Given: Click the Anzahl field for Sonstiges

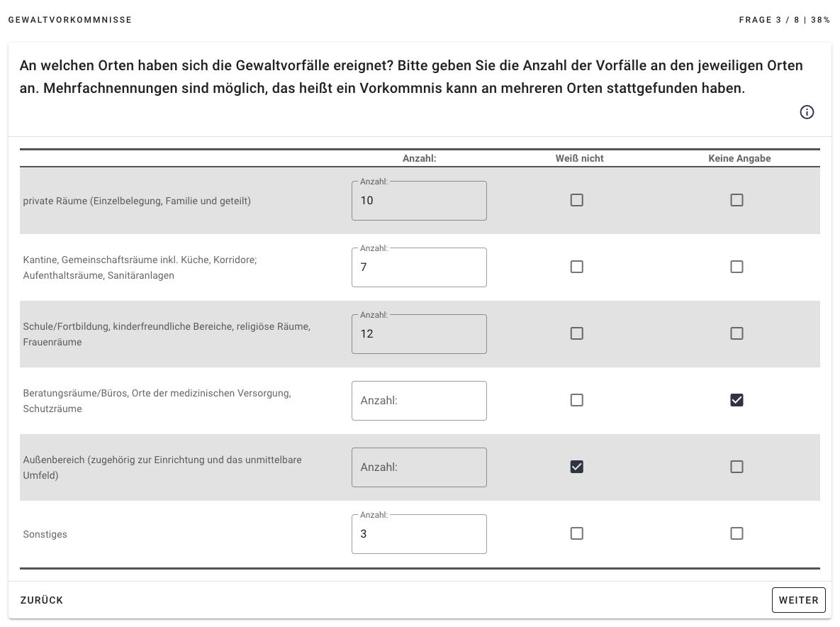Looking at the screenshot, I should (x=419, y=534).
